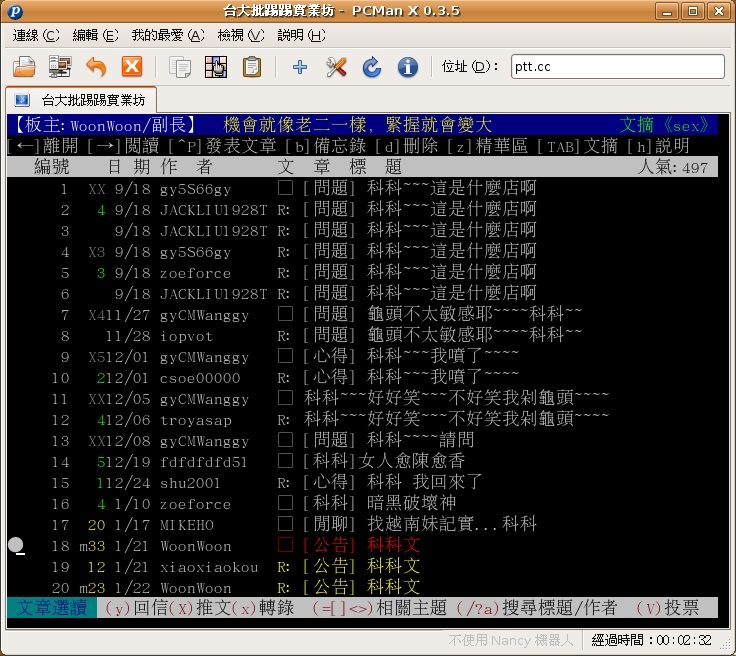
Task: Open the 我的最愛 favorites menu
Action: click(167, 35)
